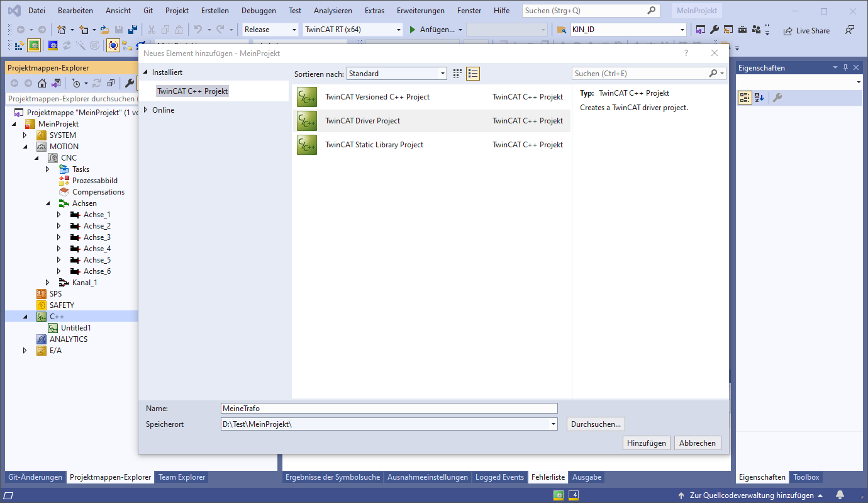
Task: Click the New Project toolbar icon
Action: [x=62, y=30]
